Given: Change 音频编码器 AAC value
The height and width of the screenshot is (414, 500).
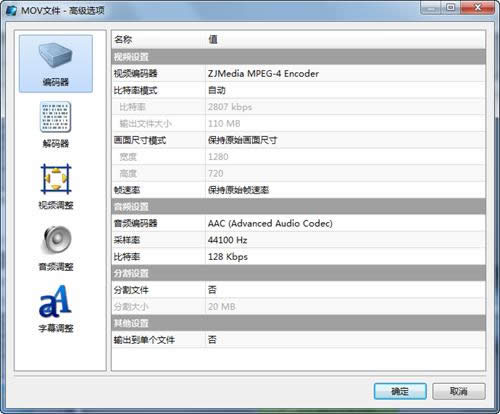Looking at the screenshot, I should 345,223.
